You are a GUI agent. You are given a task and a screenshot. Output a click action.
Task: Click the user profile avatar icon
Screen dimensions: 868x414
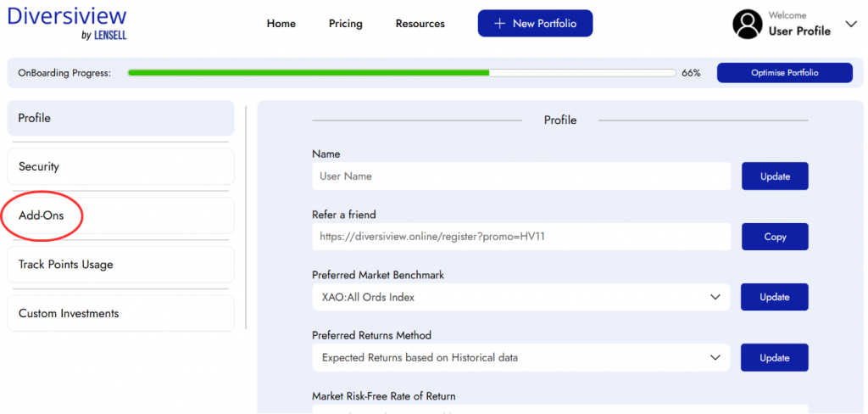coord(748,24)
